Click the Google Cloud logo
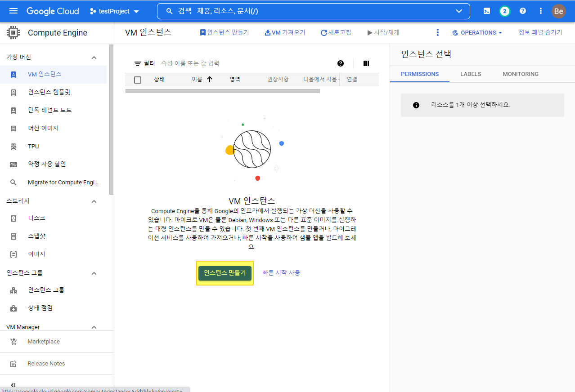The height and width of the screenshot is (392, 575). coord(53,11)
